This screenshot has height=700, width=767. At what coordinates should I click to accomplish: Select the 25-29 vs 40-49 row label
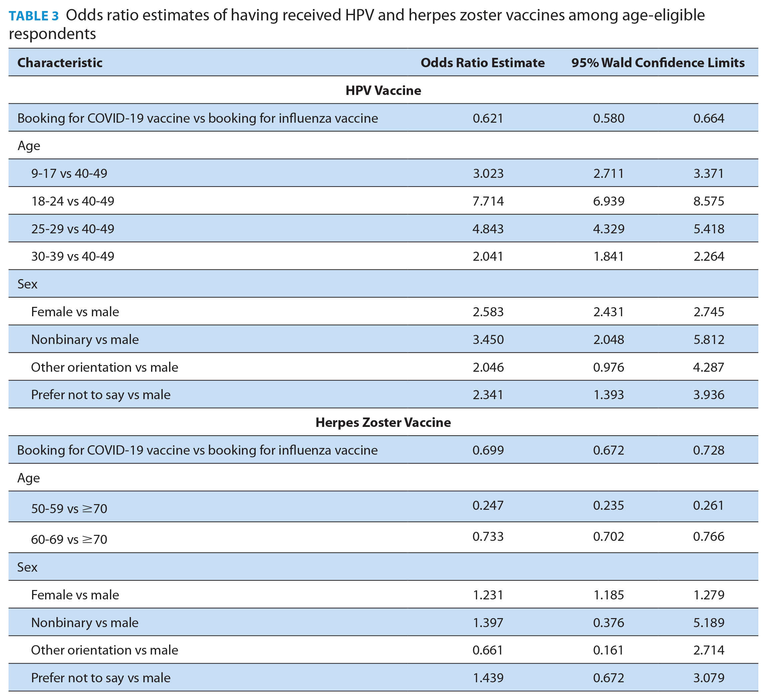[x=73, y=229]
